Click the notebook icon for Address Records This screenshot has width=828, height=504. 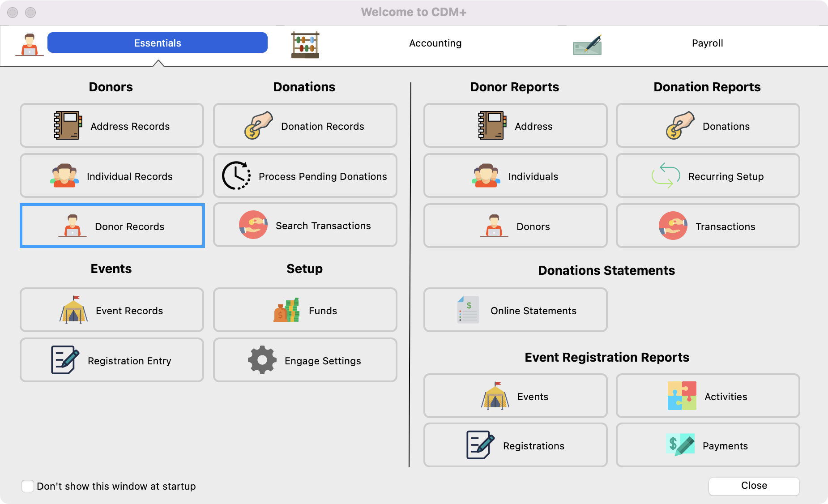point(68,125)
